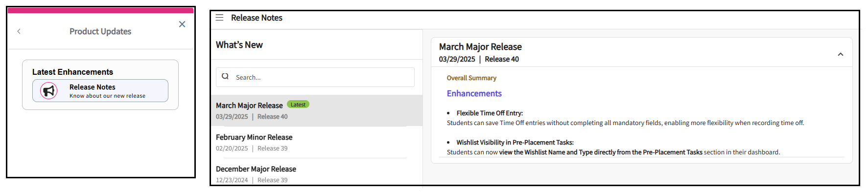Click the green Latest badge
This screenshot has width=868, height=192.
[x=298, y=105]
